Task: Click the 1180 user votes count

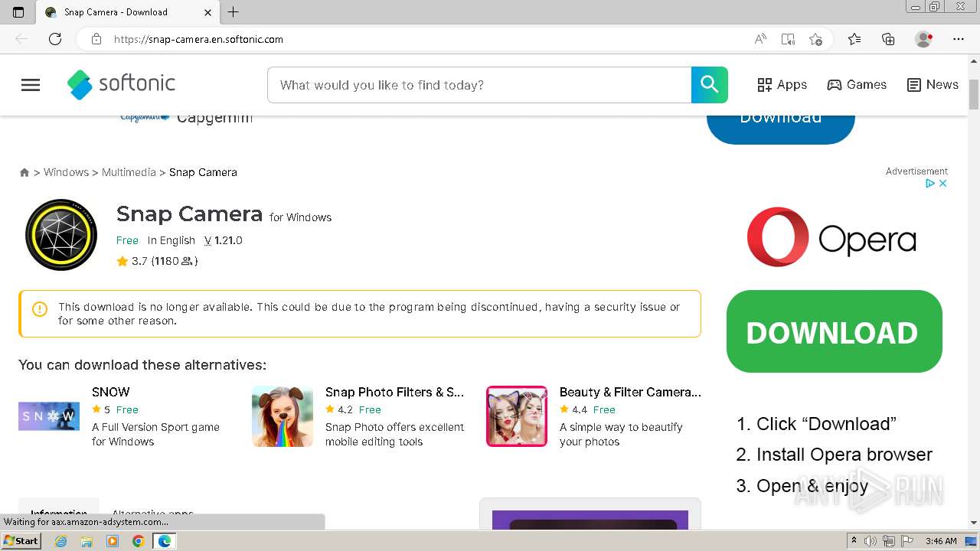Action: click(x=175, y=261)
